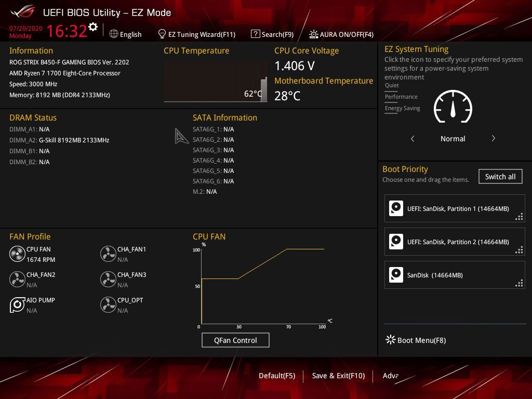Select the Quiet tuning mode
The image size is (532, 399).
click(x=392, y=86)
